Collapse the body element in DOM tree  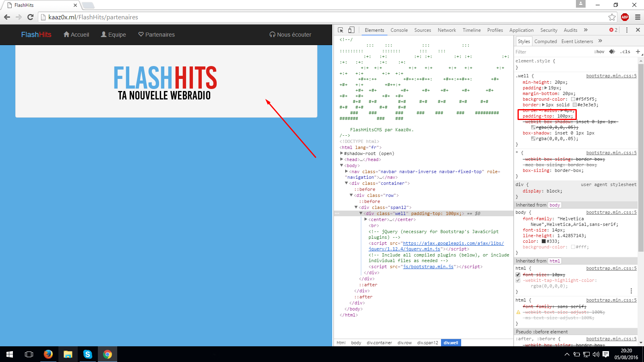[x=342, y=165]
